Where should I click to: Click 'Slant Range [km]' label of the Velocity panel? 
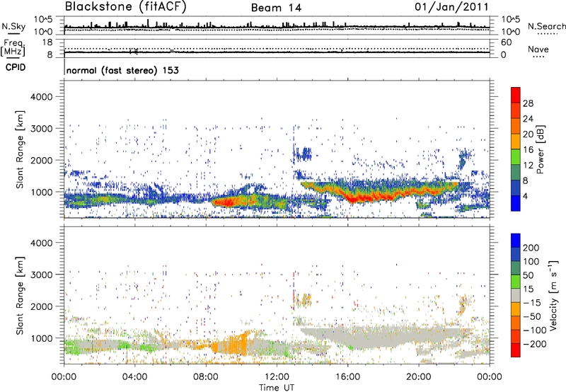20,296
